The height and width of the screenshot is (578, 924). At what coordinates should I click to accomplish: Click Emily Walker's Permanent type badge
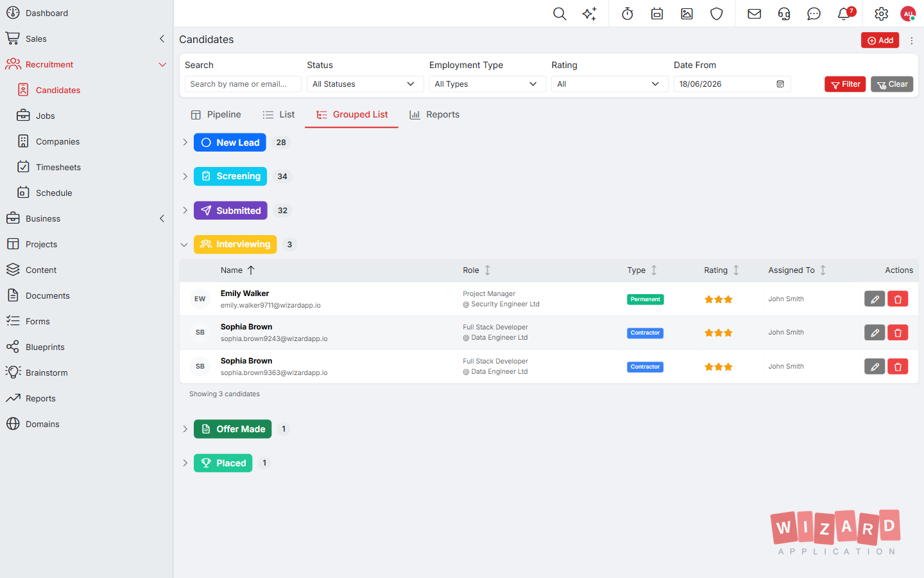click(646, 299)
